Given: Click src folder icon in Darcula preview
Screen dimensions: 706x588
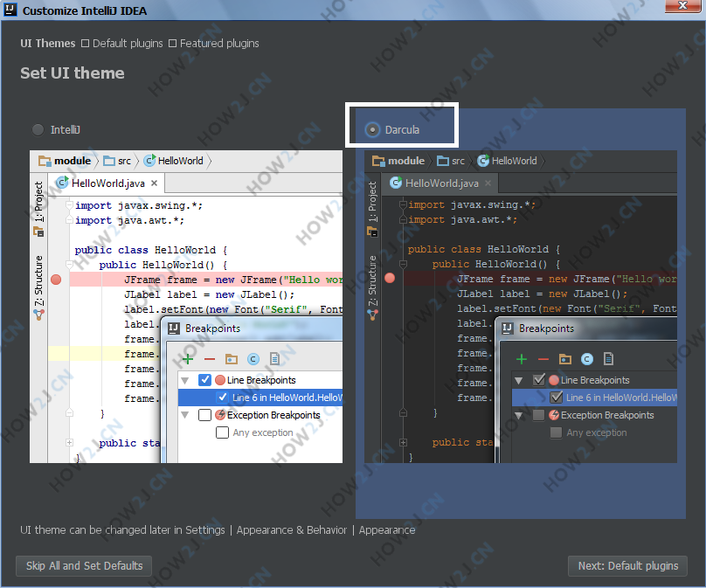Looking at the screenshot, I should point(443,161).
